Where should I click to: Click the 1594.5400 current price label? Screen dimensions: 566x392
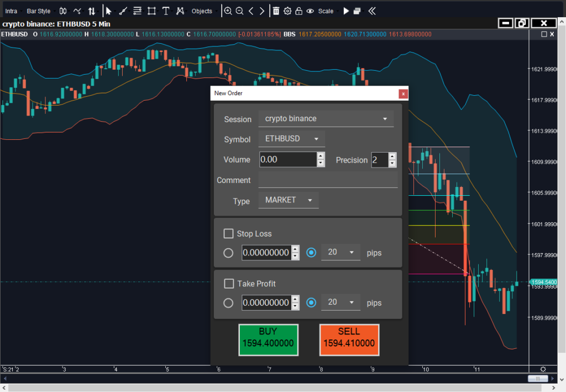click(x=544, y=282)
